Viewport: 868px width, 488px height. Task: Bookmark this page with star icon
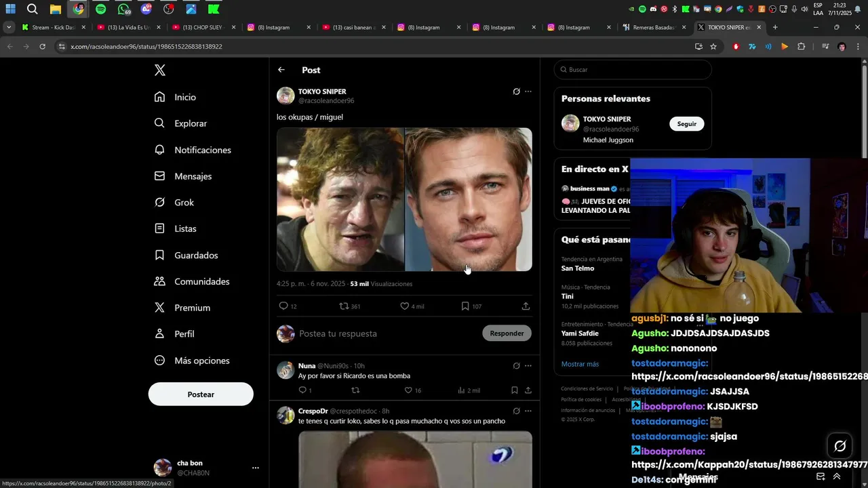(713, 47)
